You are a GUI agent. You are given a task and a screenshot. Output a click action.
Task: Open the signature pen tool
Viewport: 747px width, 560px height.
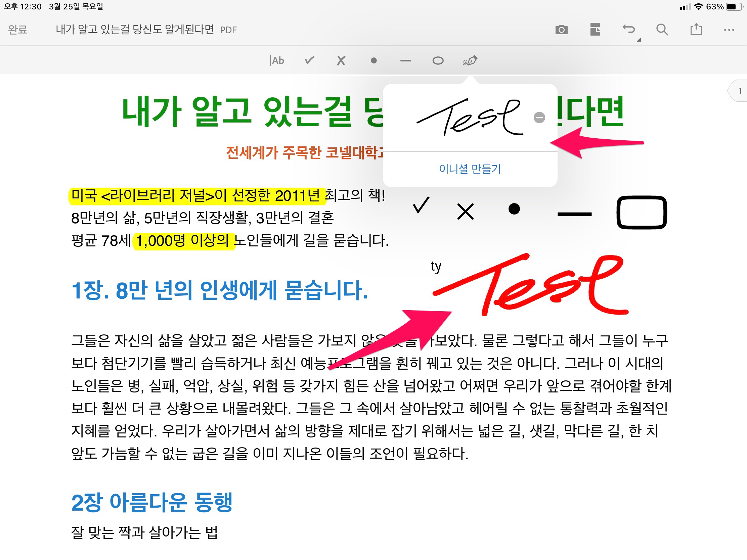[x=470, y=61]
